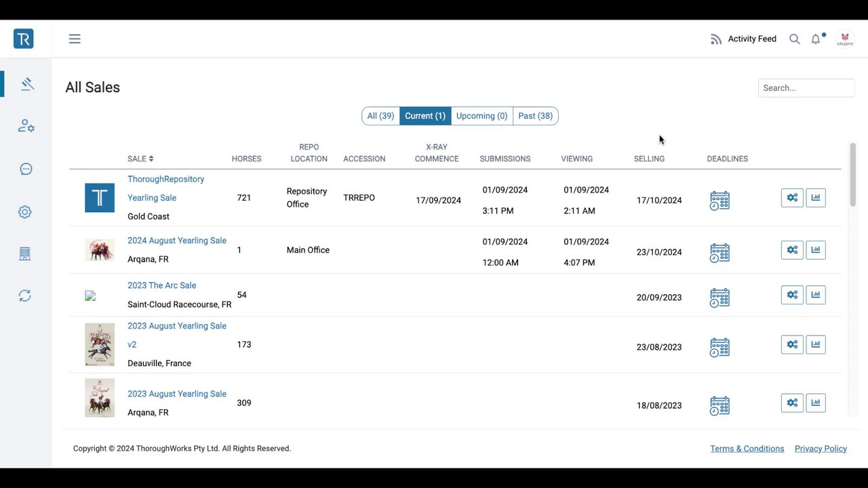Open statistics chart for ThoroughRepository Yearling Sale
Viewport: 868px width, 488px height.
816,198
